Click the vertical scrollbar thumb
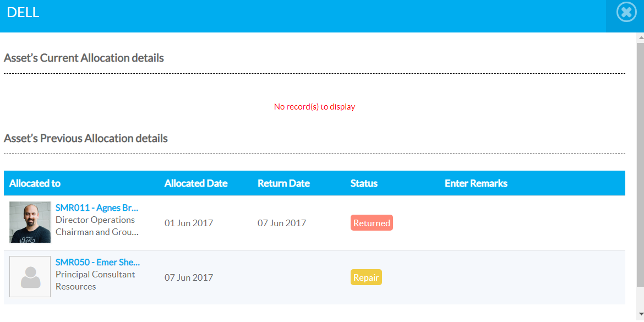The height and width of the screenshot is (322, 644). click(640, 164)
